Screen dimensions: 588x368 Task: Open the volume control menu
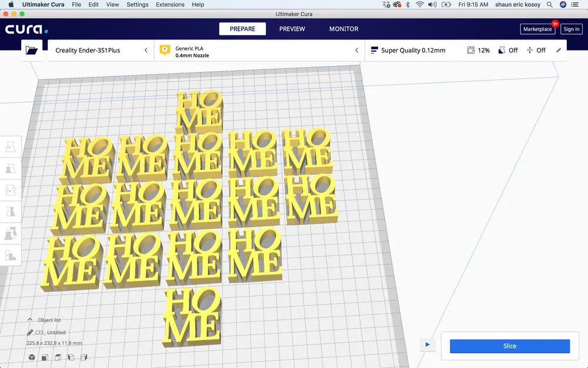432,5
